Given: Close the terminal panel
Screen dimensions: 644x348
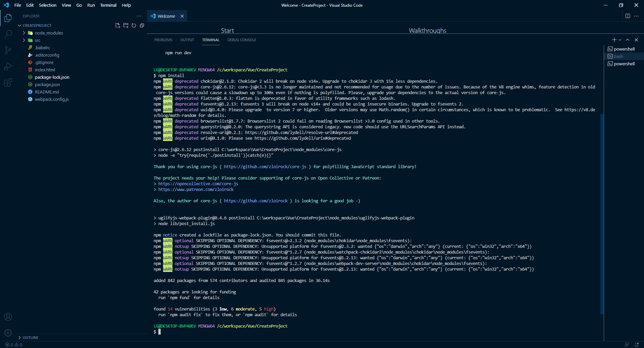Looking at the screenshot, I should click(x=636, y=40).
